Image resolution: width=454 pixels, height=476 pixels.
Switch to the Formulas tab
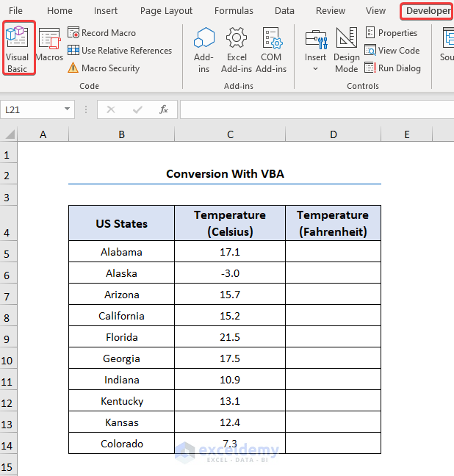click(234, 11)
